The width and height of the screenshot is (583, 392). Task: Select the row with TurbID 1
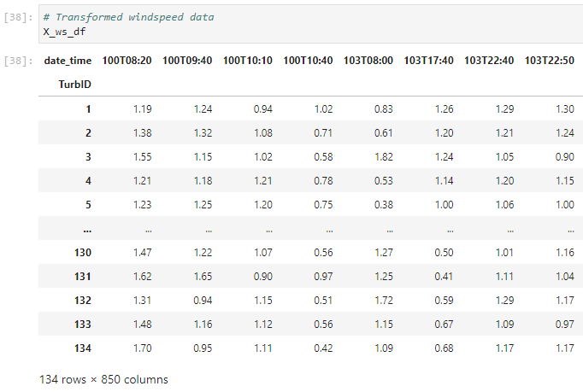87,109
